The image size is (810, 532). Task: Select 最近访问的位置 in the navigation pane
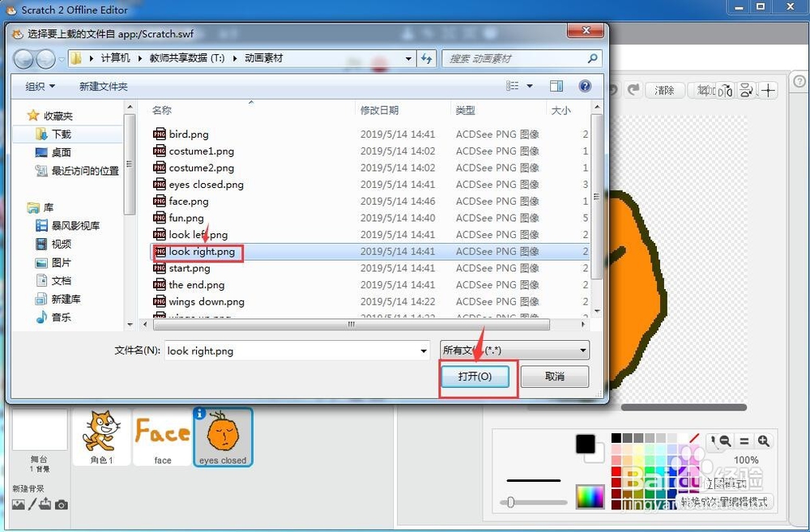click(x=76, y=170)
